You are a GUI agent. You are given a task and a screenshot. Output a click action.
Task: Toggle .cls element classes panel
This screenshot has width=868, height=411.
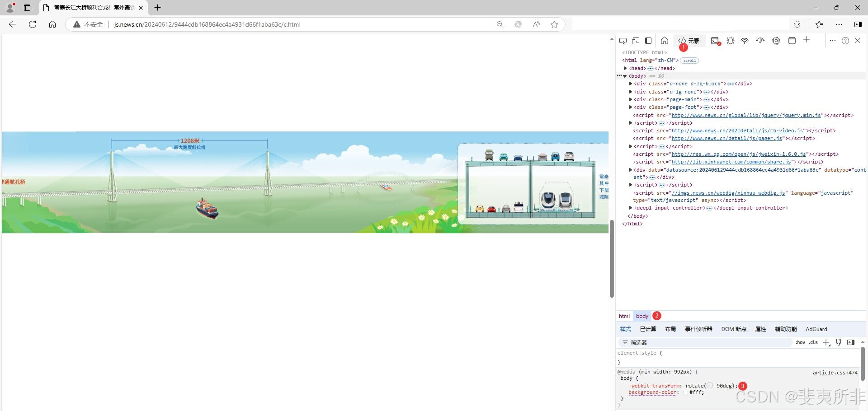click(x=814, y=342)
